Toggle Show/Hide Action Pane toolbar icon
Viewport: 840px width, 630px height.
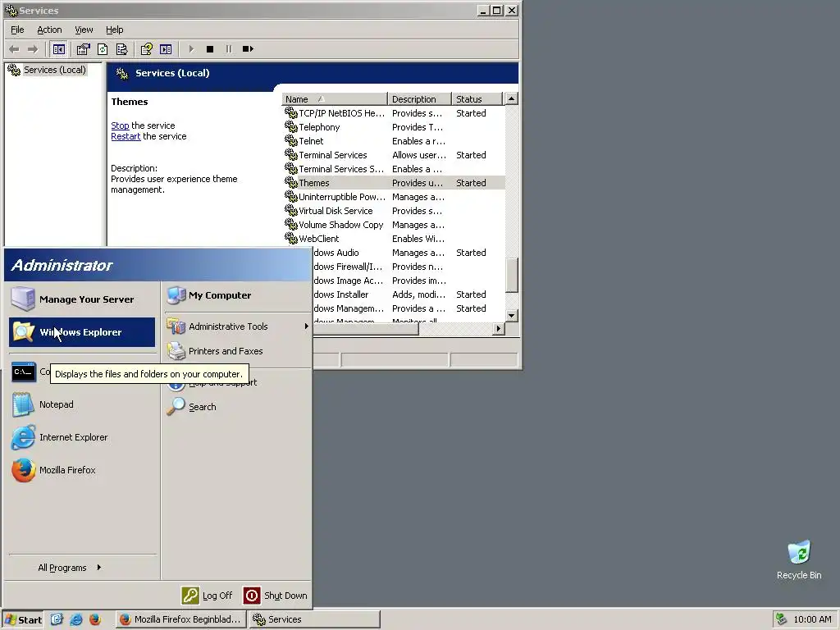166,49
